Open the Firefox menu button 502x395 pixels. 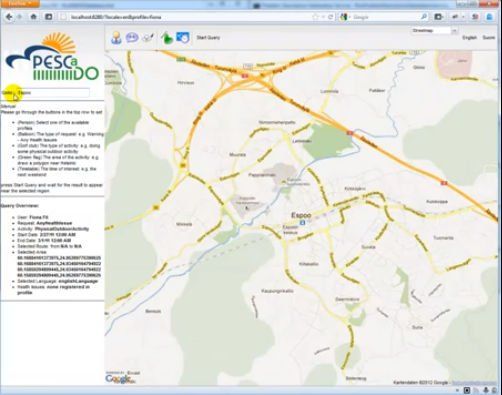[19, 3]
